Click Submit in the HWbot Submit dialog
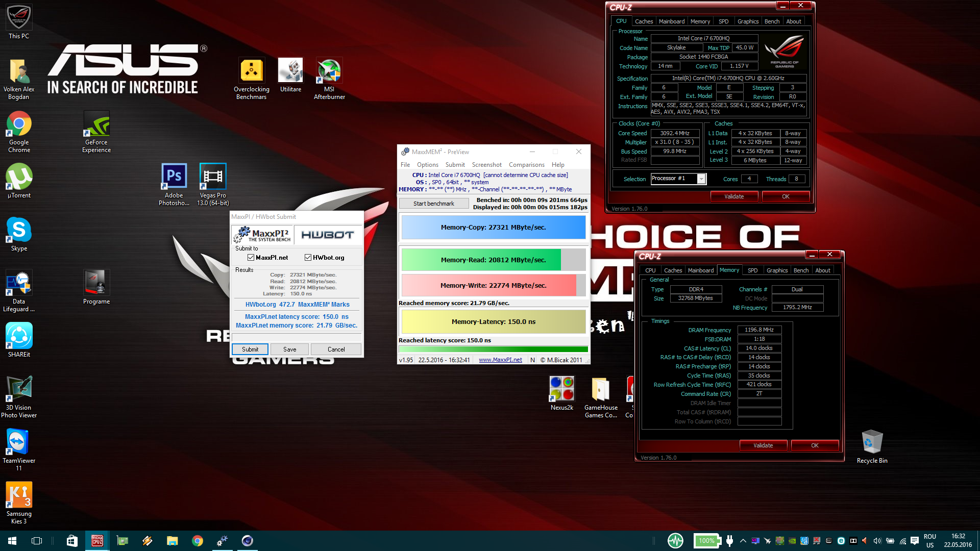 (x=250, y=349)
